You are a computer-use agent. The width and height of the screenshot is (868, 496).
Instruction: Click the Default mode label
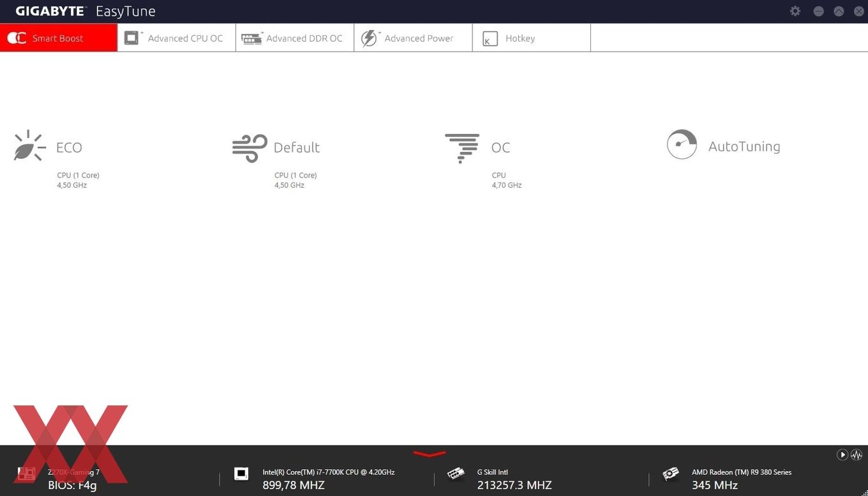[297, 147]
